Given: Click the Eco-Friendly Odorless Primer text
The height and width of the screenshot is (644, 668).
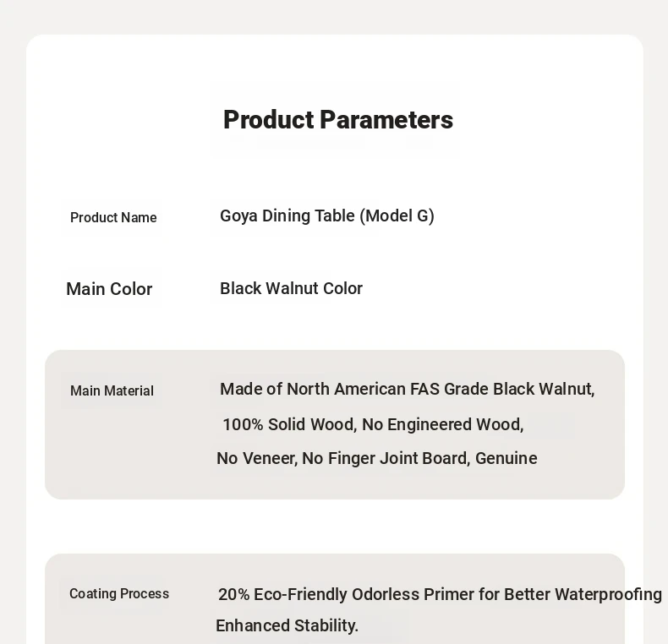Looking at the screenshot, I should click(x=440, y=595).
